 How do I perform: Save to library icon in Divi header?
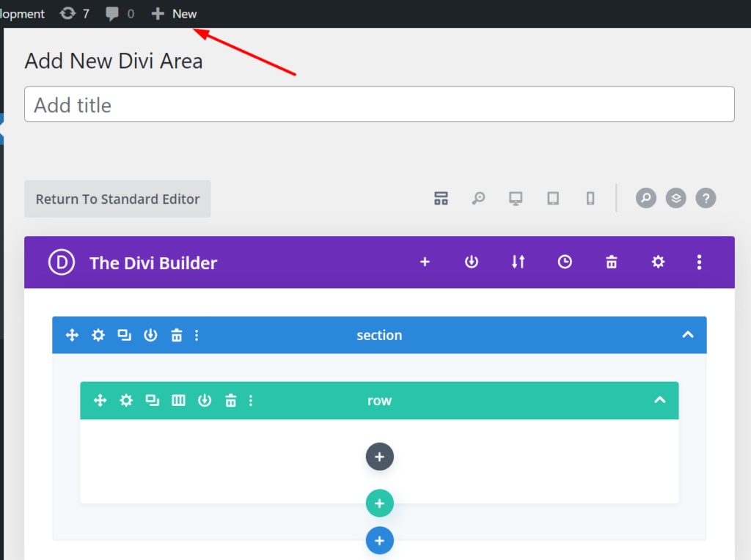(x=472, y=262)
